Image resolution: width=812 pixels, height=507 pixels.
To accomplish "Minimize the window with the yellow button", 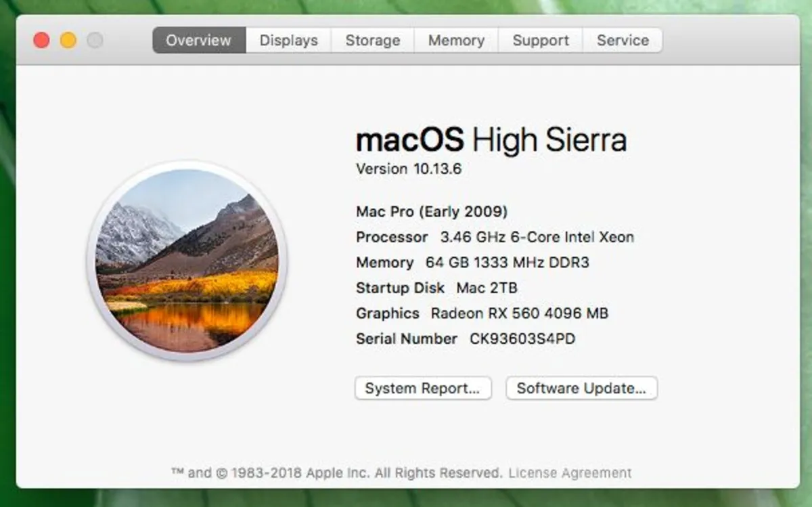I will tap(68, 41).
